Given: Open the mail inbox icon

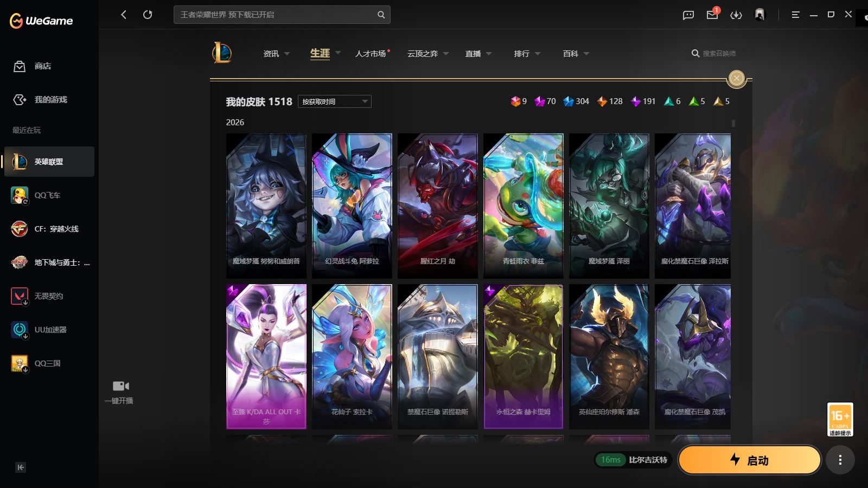Looking at the screenshot, I should tap(712, 15).
